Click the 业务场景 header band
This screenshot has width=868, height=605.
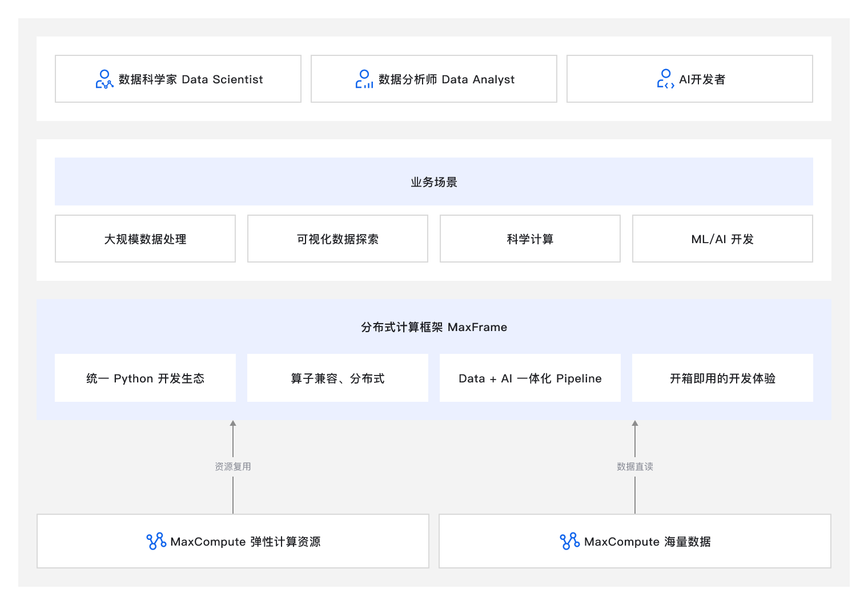point(434,181)
